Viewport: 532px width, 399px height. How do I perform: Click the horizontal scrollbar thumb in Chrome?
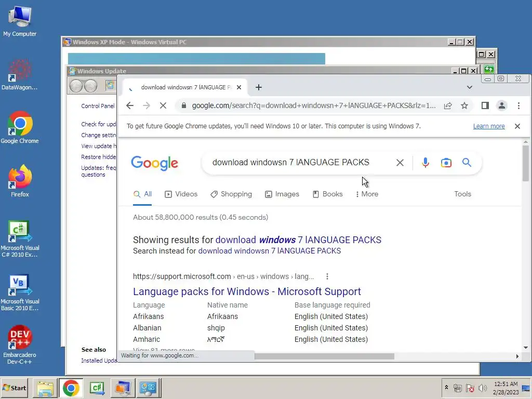pos(324,356)
